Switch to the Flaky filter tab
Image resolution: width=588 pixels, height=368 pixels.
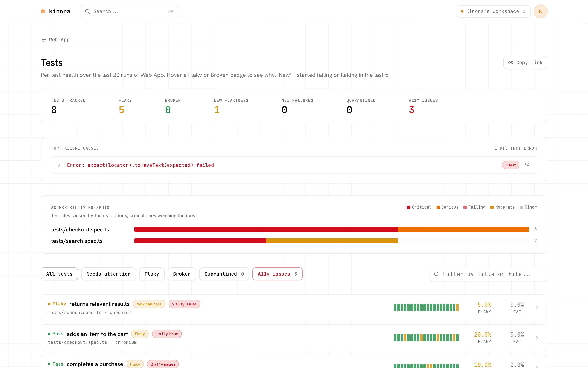[x=152, y=274]
